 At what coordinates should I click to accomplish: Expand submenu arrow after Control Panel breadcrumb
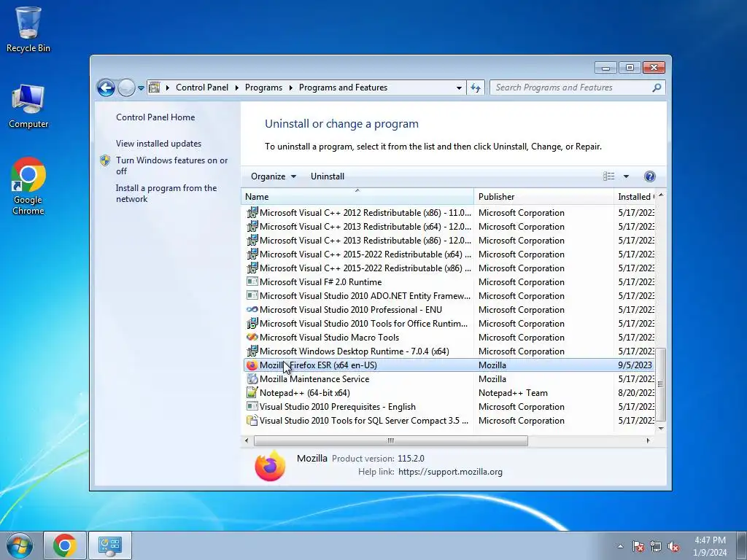click(x=237, y=87)
